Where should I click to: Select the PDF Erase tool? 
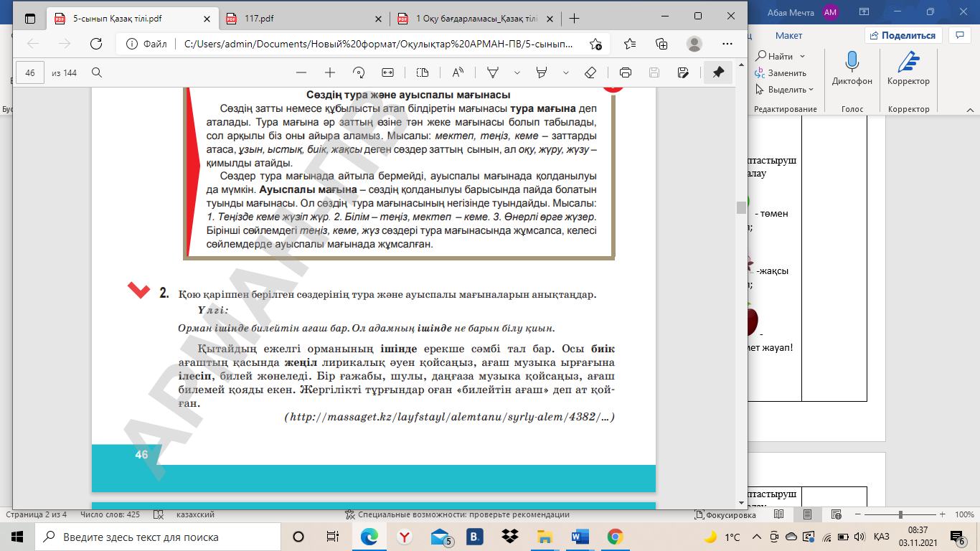point(590,72)
